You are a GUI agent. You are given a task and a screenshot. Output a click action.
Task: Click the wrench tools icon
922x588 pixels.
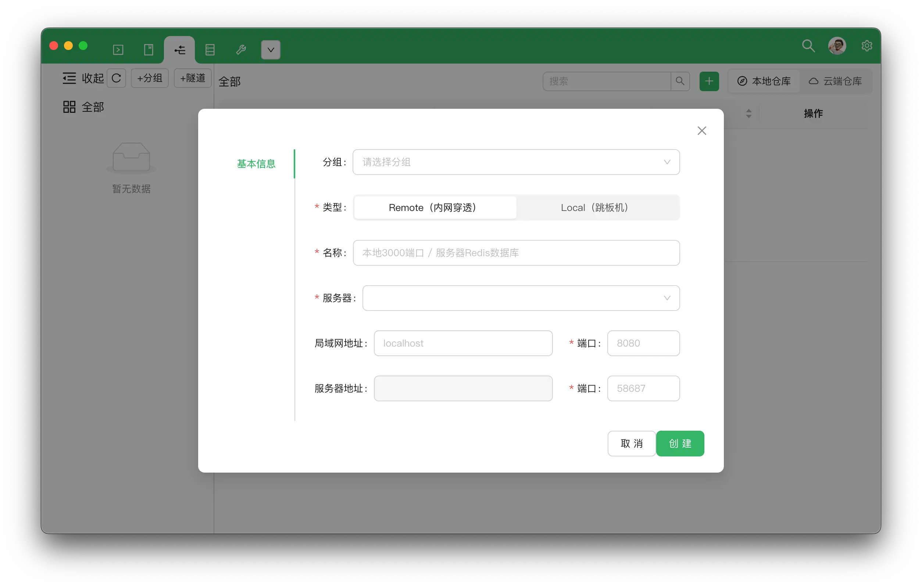point(241,50)
